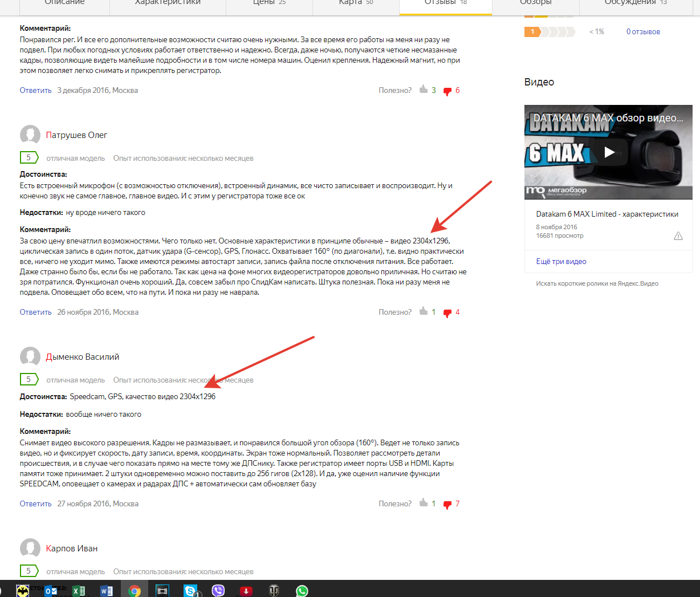The image size is (700, 597).
Task: Click 'Полезно?' in Дыменко Василий's review
Action: click(x=395, y=503)
